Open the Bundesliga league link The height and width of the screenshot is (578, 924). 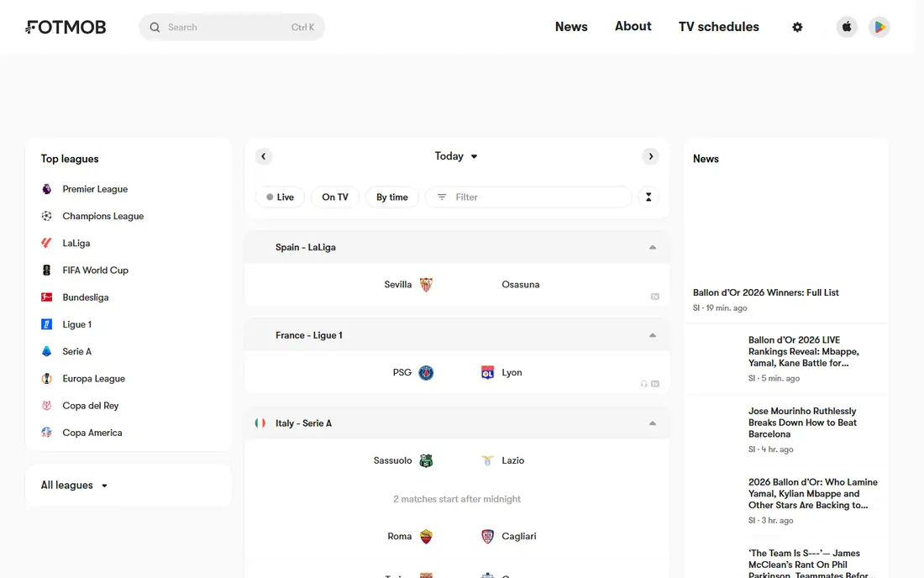pyautogui.click(x=86, y=297)
